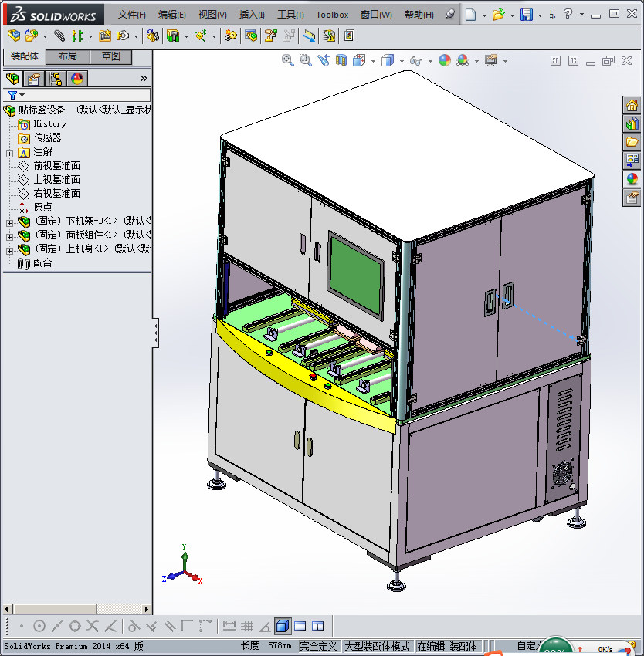Screen dimensions: 644x656
Task: Click the New Motion Study gears icon
Action: [230, 36]
